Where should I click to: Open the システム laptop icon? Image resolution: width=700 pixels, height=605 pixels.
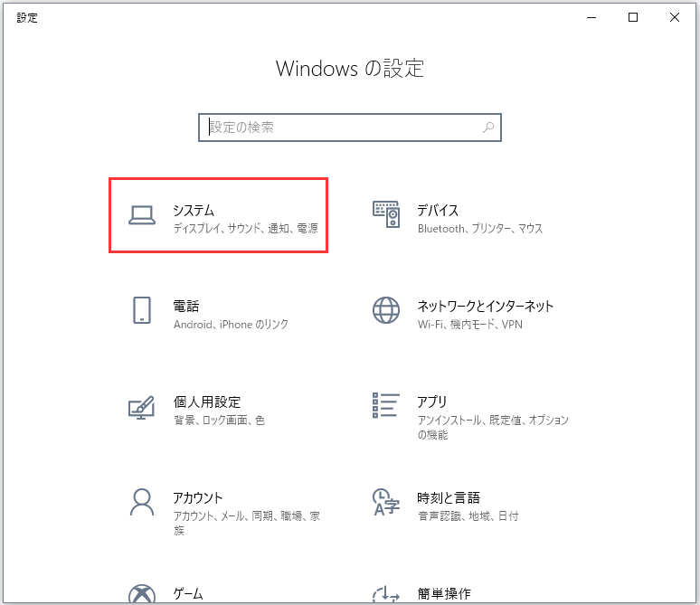[142, 215]
